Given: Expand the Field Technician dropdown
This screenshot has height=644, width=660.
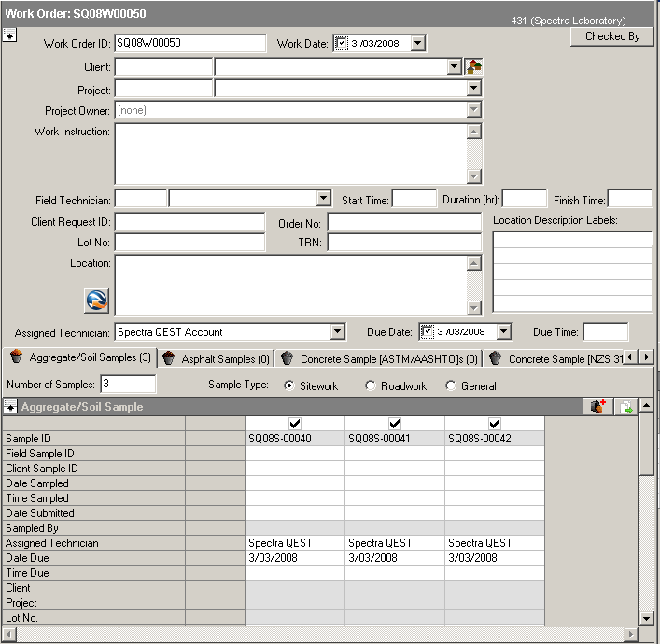Looking at the screenshot, I should 324,199.
